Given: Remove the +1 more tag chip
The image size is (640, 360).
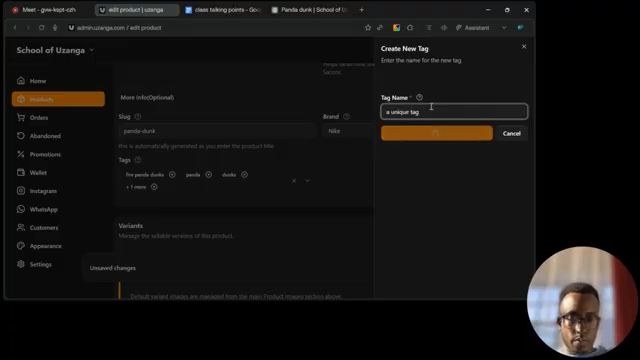Looking at the screenshot, I should [154, 187].
